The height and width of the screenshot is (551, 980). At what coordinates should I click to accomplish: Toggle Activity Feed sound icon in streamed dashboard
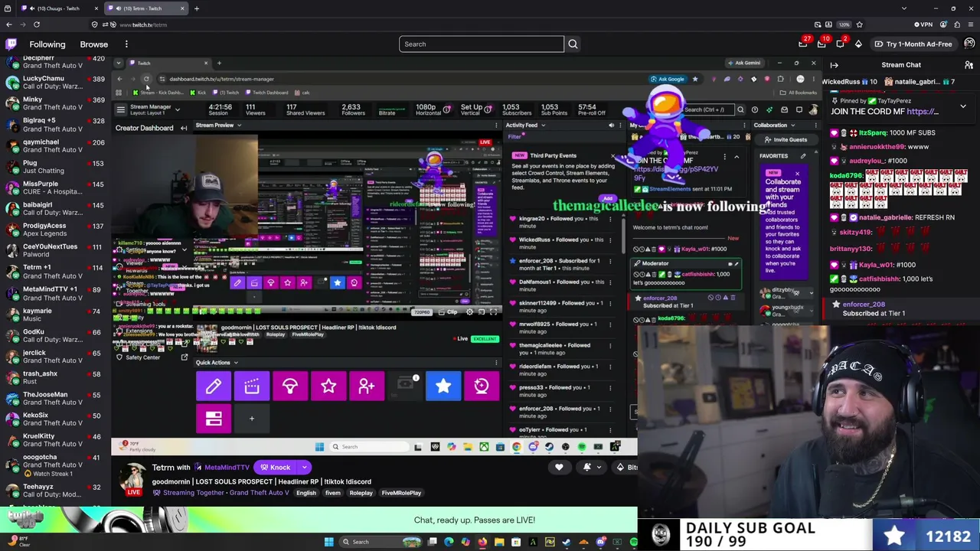tap(611, 126)
